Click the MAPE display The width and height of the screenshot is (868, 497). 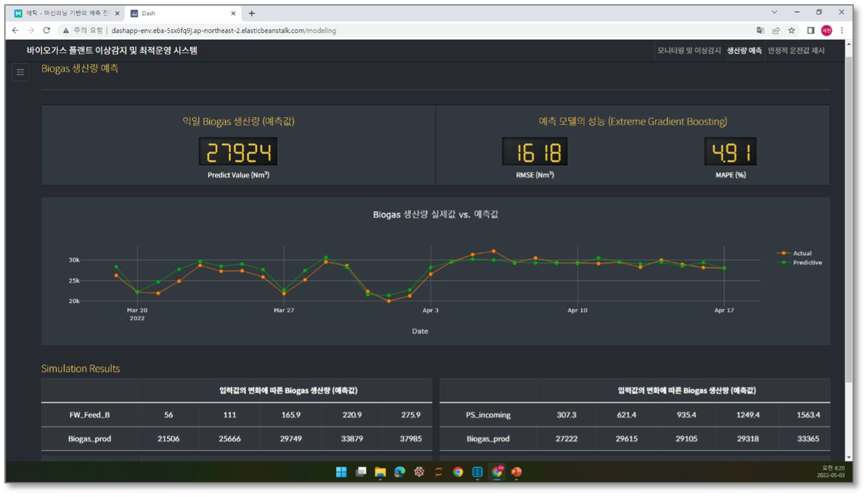(730, 152)
